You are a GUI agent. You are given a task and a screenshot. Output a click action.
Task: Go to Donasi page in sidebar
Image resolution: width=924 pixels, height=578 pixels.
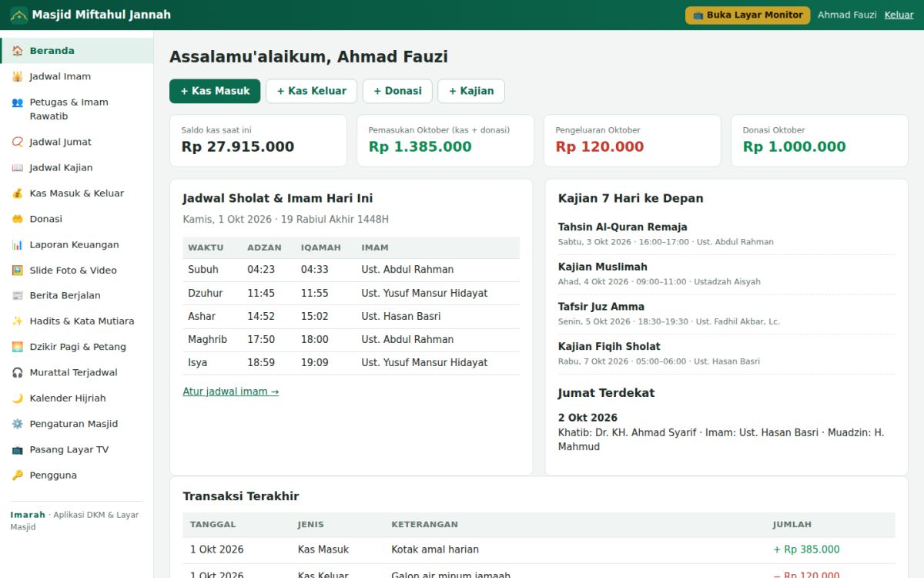(x=76, y=219)
